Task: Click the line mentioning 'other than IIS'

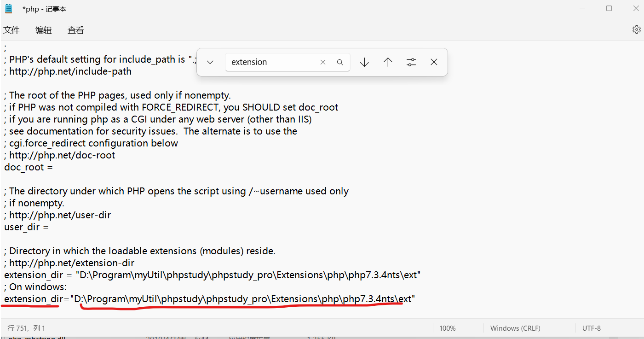Action: click(158, 119)
